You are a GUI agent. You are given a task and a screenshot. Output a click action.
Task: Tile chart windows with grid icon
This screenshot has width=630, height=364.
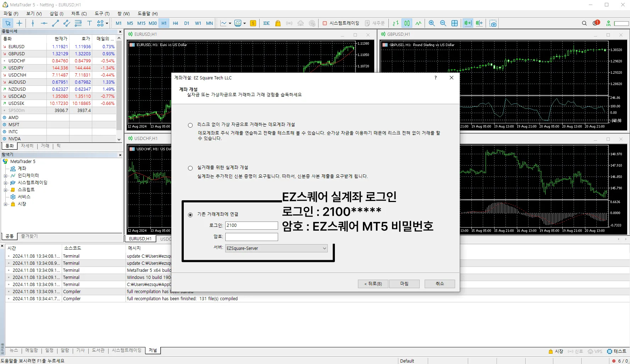click(454, 23)
